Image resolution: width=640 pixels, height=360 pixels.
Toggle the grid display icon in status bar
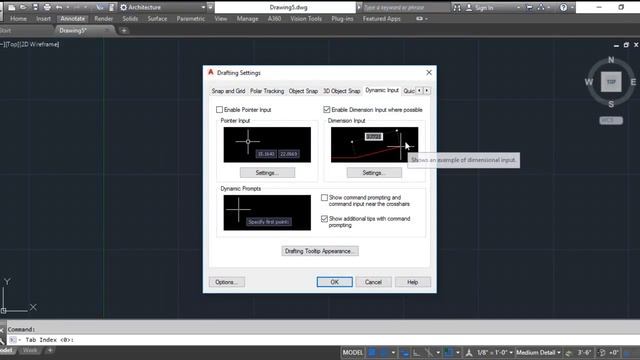coord(372,353)
